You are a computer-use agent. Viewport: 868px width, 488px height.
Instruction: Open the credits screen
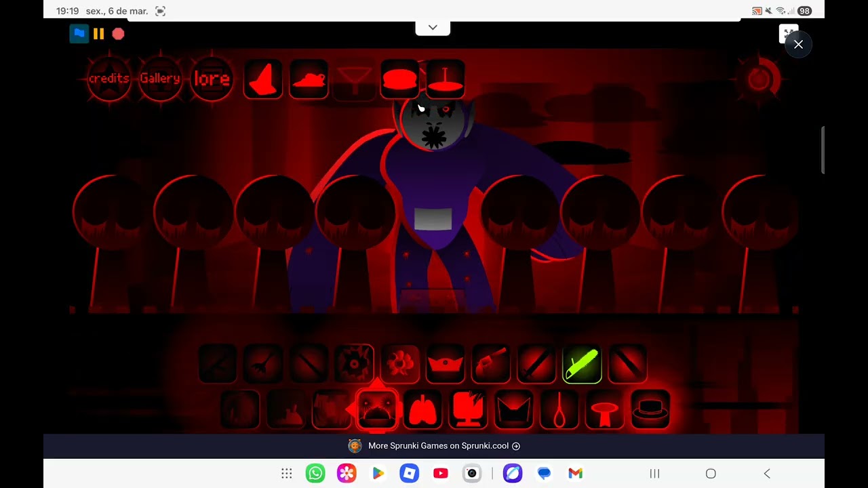pos(109,79)
